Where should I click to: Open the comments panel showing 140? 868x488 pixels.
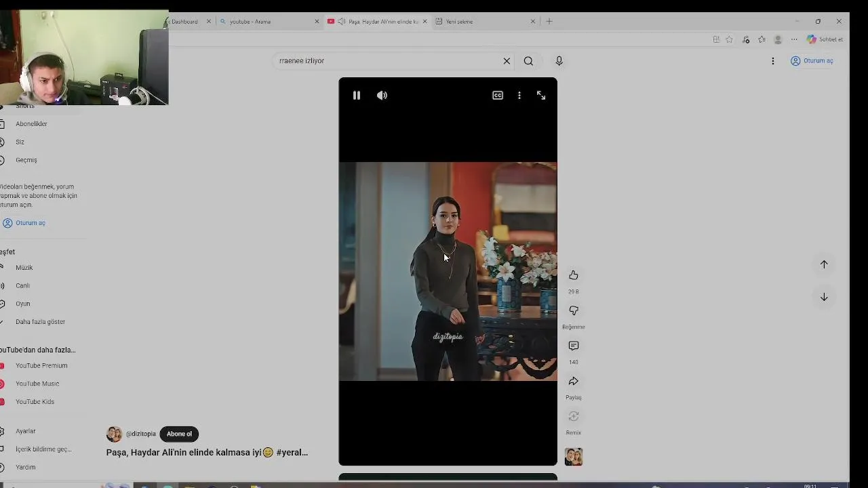574,346
